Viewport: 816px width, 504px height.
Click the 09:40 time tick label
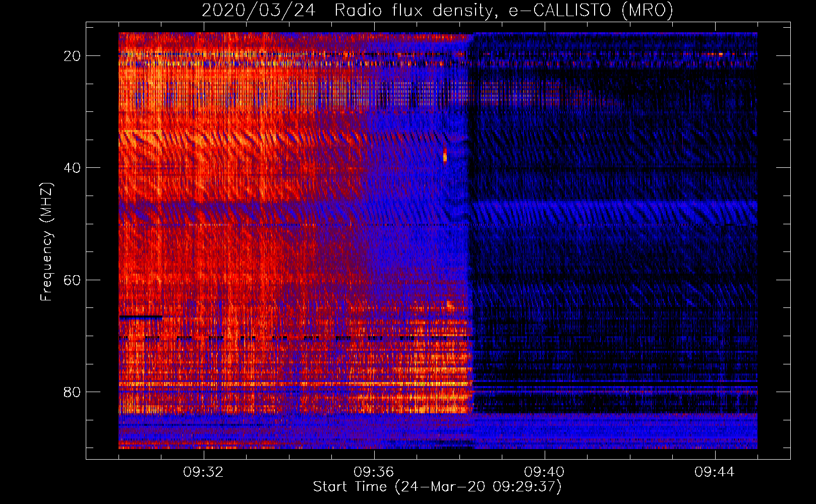(x=544, y=472)
